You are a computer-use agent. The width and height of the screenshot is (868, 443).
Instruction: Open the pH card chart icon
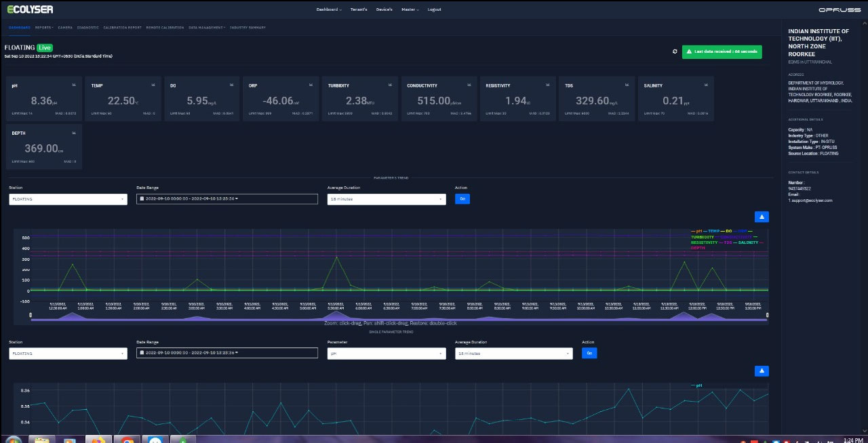(x=74, y=85)
